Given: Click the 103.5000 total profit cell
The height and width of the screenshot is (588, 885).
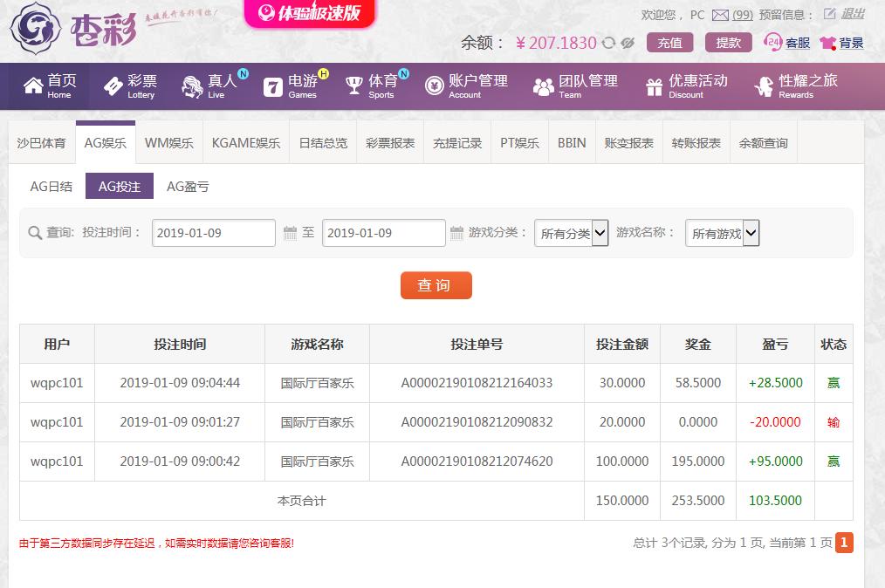Looking at the screenshot, I should [776, 501].
